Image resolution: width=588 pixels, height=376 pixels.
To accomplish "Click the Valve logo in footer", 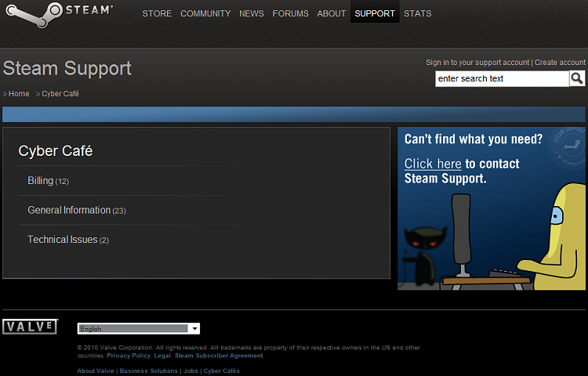I will tap(30, 327).
